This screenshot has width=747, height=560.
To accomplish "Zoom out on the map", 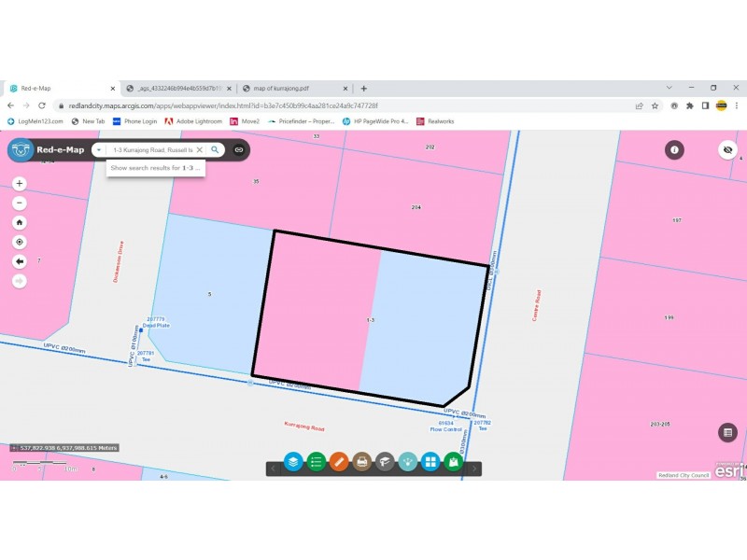I will tap(20, 203).
